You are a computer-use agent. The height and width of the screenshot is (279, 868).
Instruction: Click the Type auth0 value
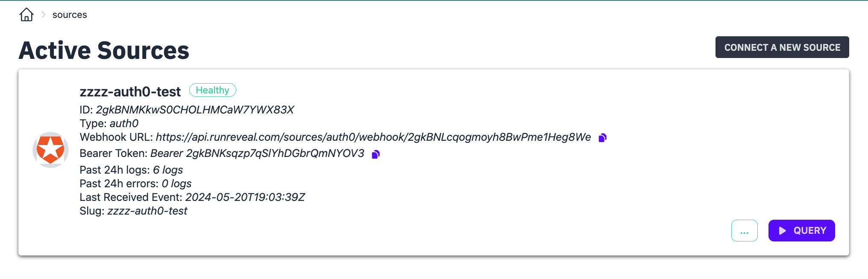tap(124, 124)
